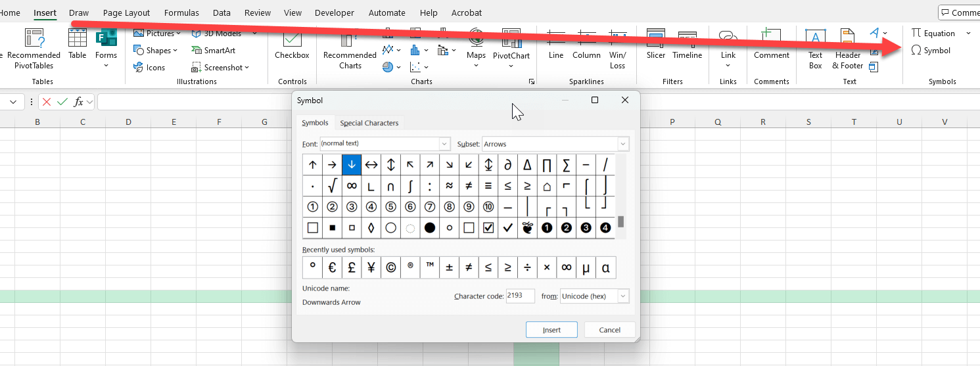Select column header D
The width and height of the screenshot is (980, 366).
128,122
